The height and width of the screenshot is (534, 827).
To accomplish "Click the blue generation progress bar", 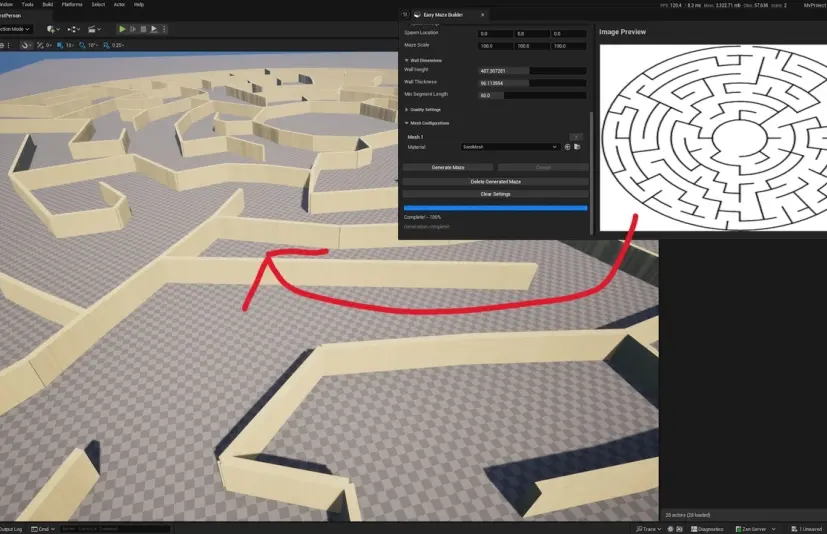I will (495, 208).
